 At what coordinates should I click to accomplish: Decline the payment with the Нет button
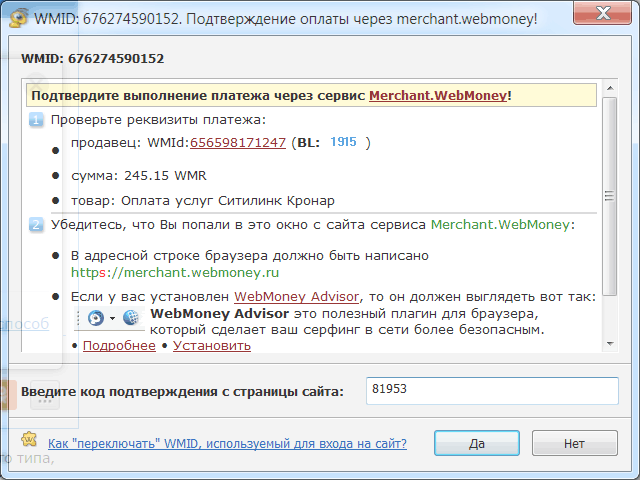pos(574,443)
